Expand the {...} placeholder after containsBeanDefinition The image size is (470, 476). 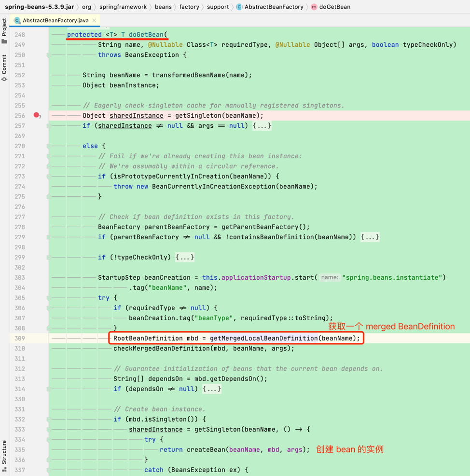pos(370,237)
